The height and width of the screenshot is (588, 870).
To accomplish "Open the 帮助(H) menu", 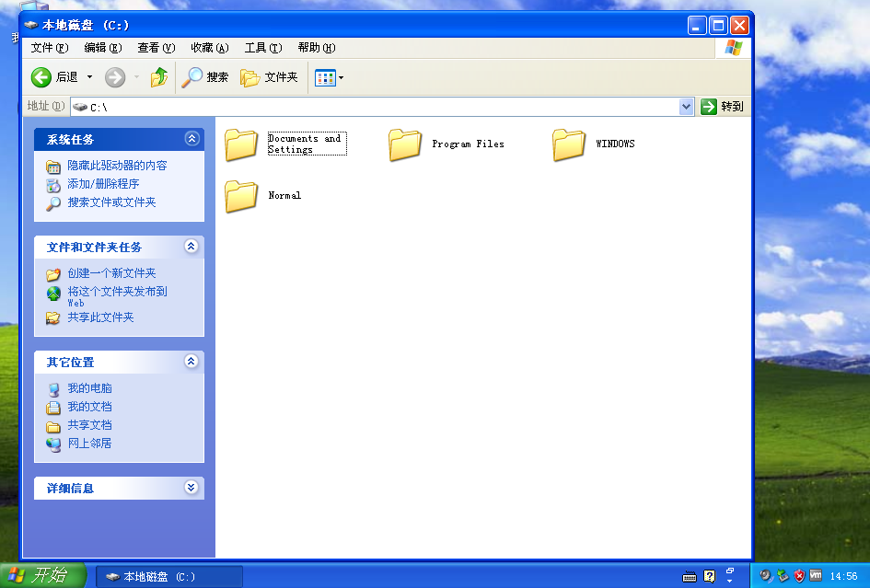I will [317, 48].
